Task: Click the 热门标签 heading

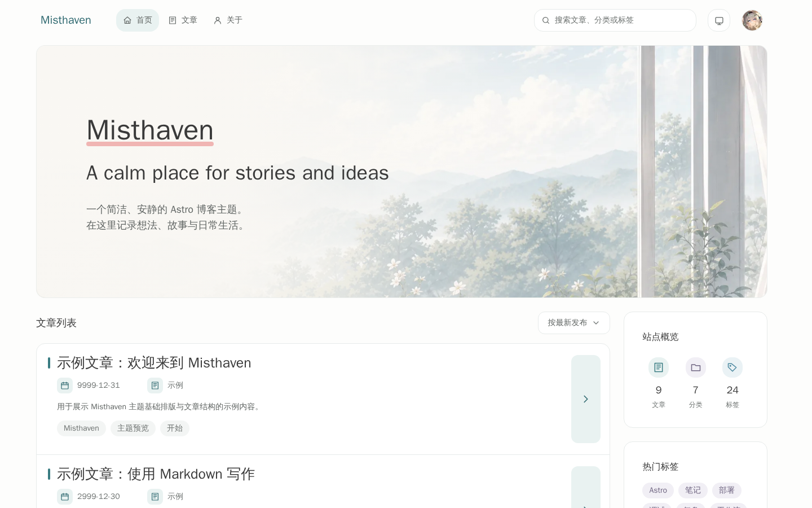Action: coord(660,467)
